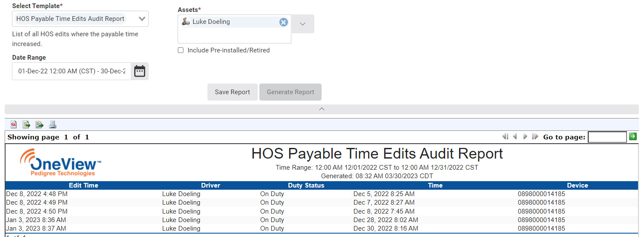Click time cell Dec 30, 2022 8:16 AM
644x237 pixels.
pos(386,228)
